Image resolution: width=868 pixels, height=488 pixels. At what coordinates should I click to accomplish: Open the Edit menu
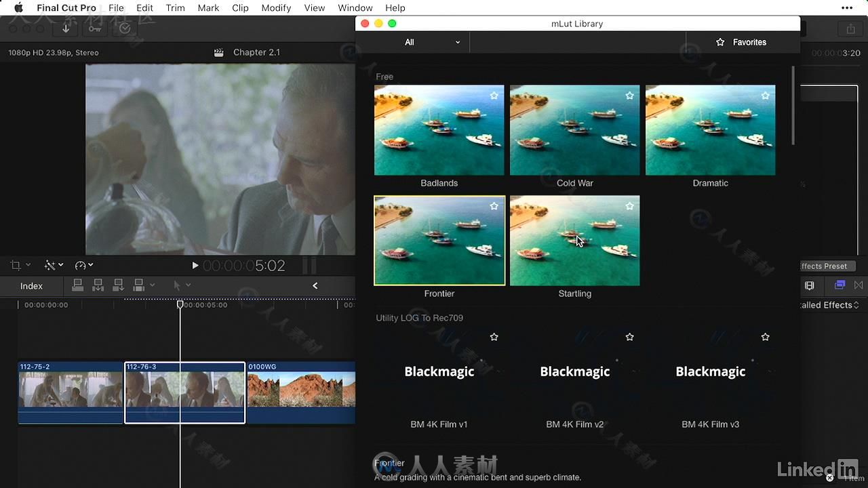pos(144,8)
